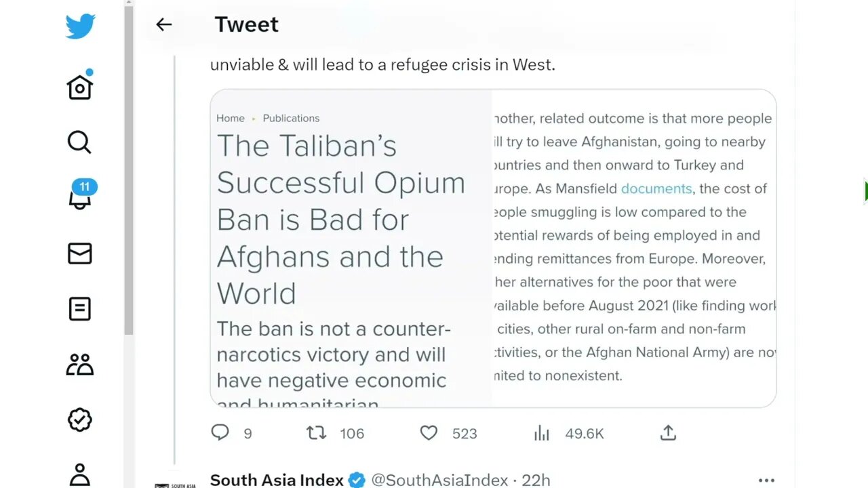Click the Twitter bird logo

80,27
